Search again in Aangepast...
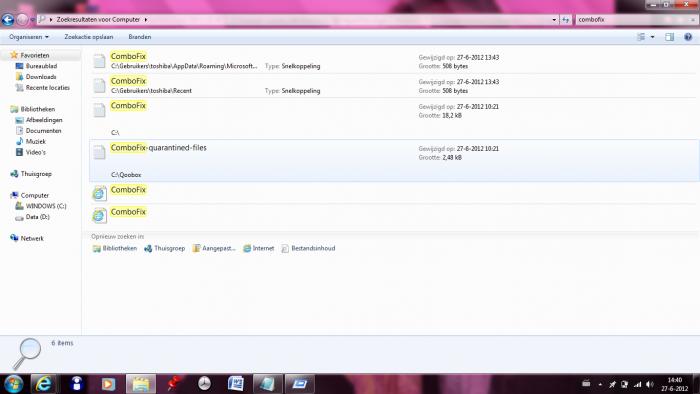This screenshot has width=700, height=394. [214, 249]
